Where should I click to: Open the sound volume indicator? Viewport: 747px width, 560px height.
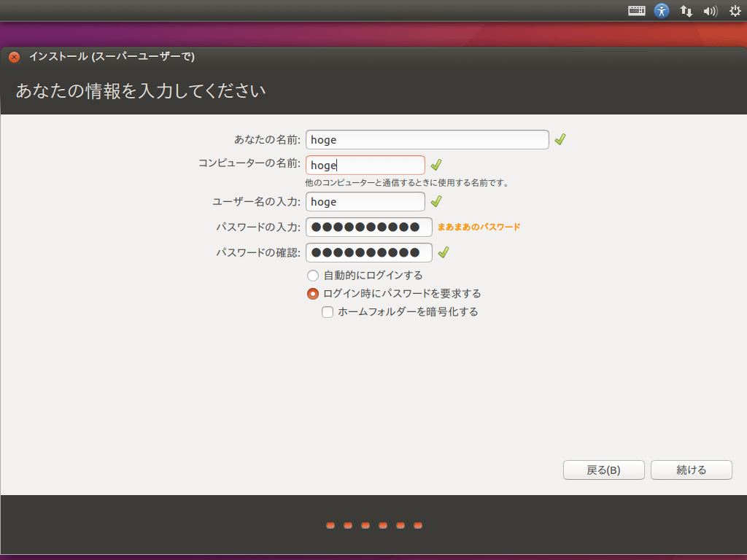pyautogui.click(x=711, y=11)
